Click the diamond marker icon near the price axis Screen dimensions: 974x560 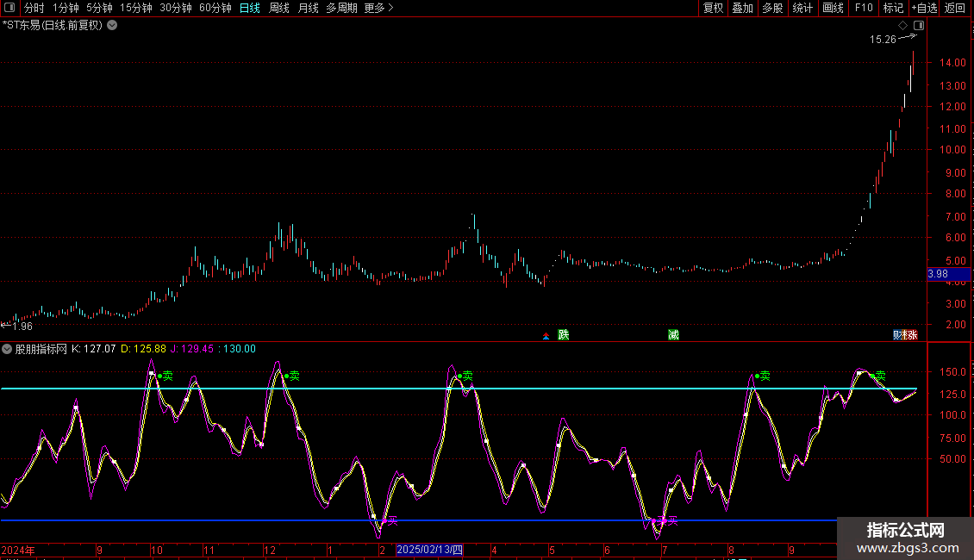(x=902, y=26)
